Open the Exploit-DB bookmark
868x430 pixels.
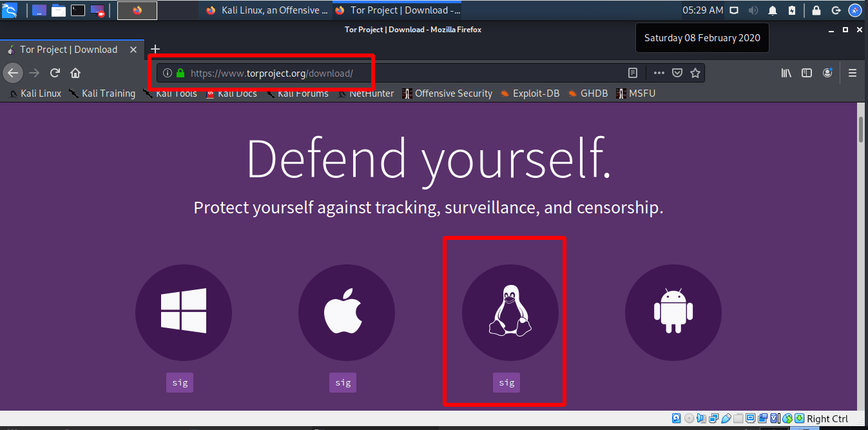pyautogui.click(x=530, y=93)
